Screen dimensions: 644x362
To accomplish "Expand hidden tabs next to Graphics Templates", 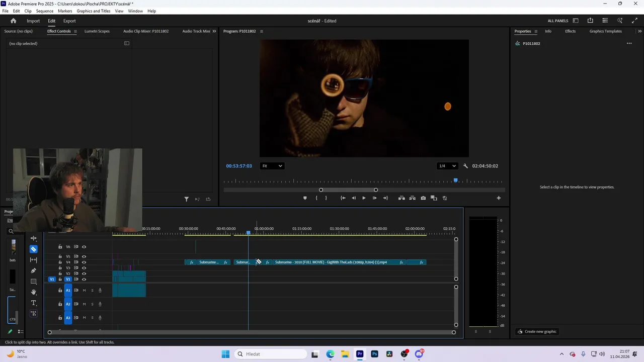I will click(639, 31).
